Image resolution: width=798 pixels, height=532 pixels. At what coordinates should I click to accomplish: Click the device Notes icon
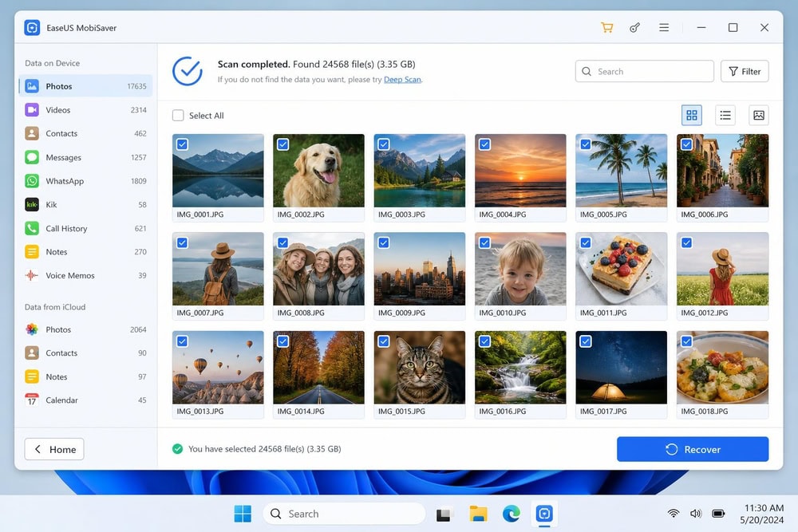click(32, 252)
